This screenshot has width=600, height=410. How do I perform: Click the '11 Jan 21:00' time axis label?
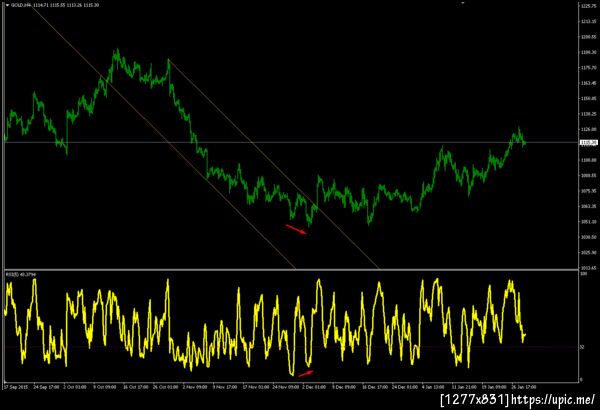464,387
